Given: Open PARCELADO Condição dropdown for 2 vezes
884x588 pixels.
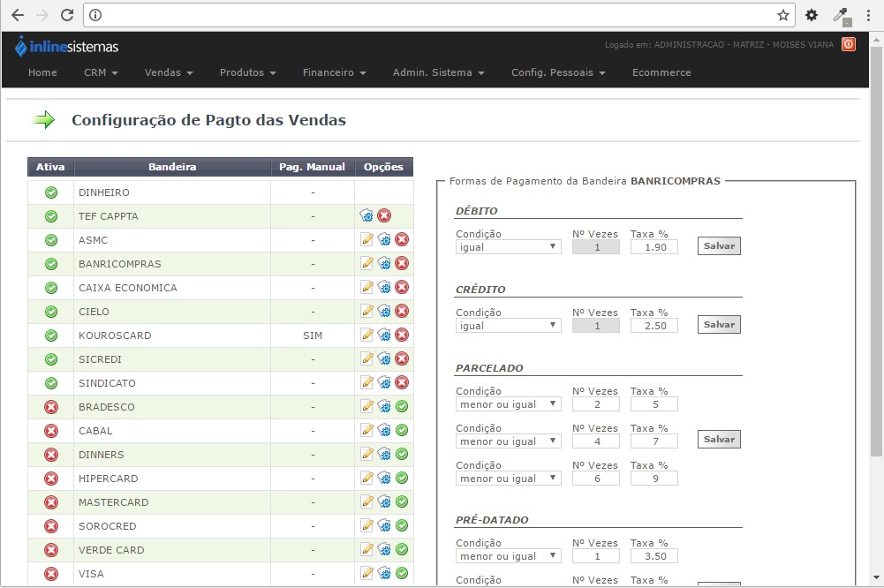Looking at the screenshot, I should [x=508, y=404].
